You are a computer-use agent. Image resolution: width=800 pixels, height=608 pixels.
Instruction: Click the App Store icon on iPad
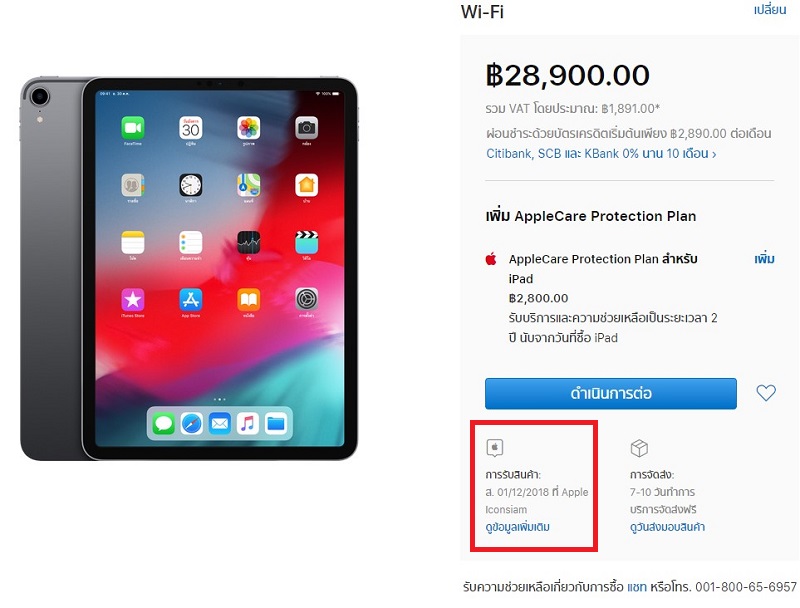coord(191,299)
